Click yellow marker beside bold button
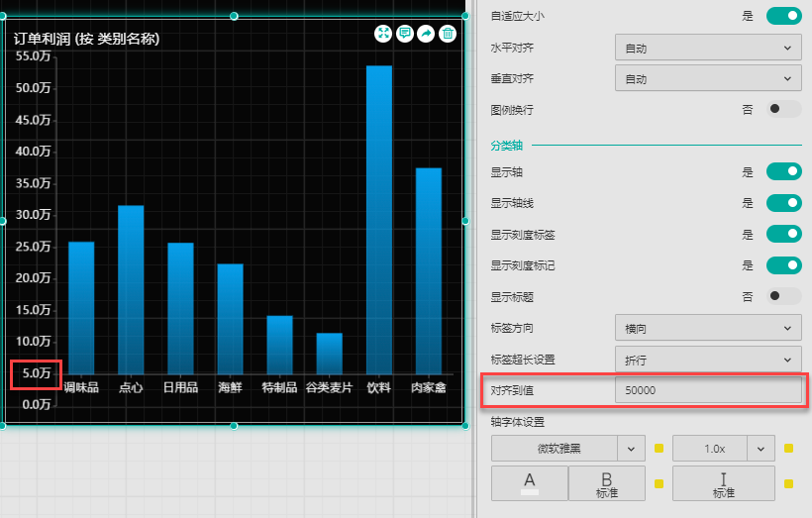Viewport: 812px width, 518px height. (x=659, y=483)
